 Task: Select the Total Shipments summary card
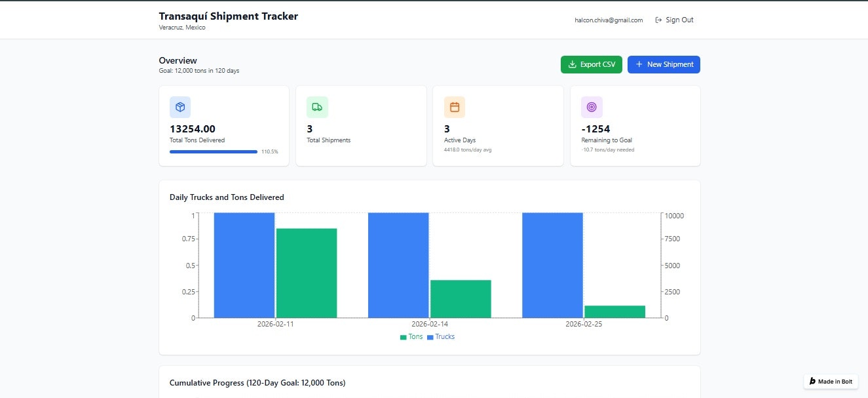361,125
